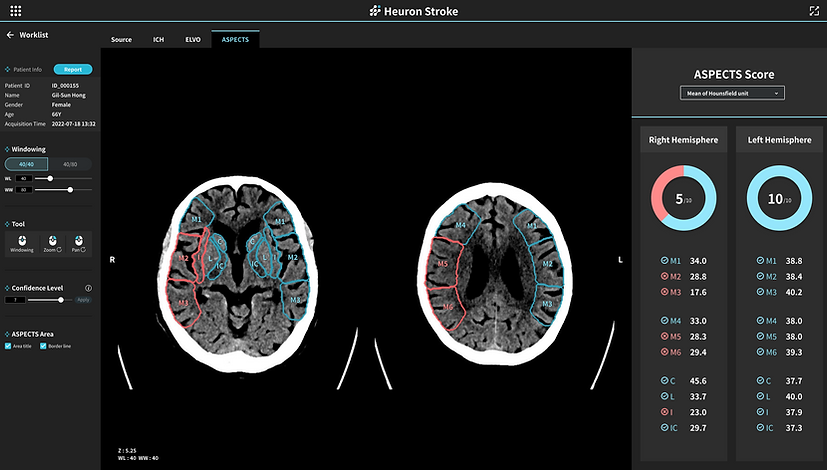Click right hemisphere M6 cross icon

pyautogui.click(x=665, y=352)
